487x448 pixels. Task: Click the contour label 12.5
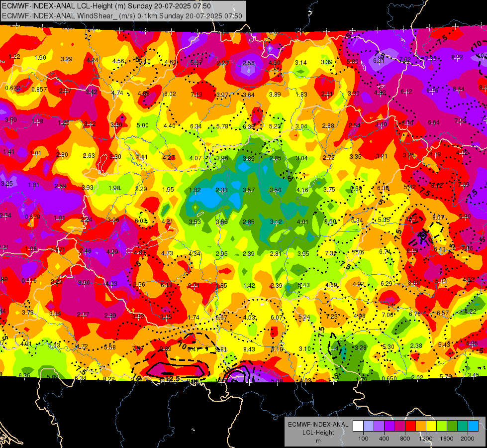coord(173,378)
